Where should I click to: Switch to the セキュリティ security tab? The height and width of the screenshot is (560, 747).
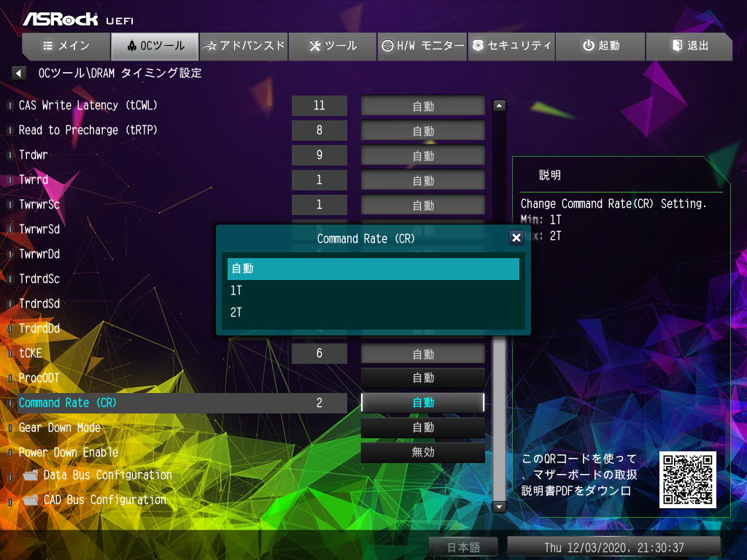[511, 46]
